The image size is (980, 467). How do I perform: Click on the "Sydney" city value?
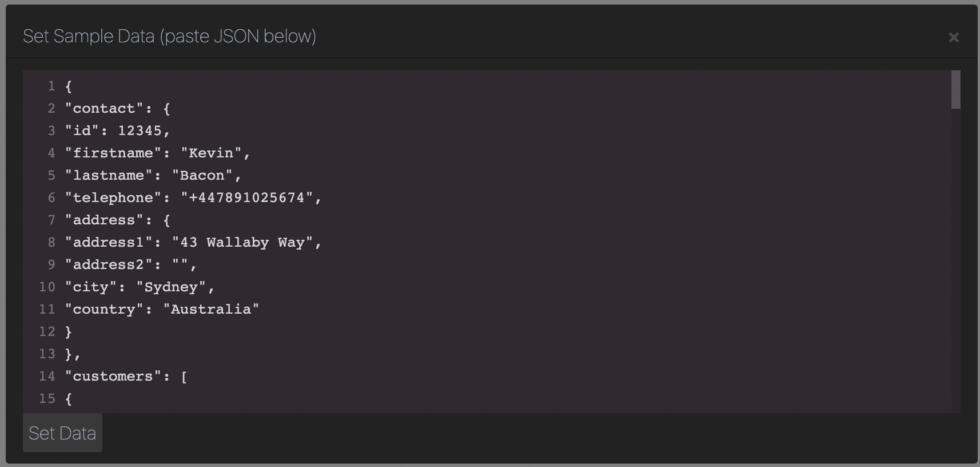[171, 287]
